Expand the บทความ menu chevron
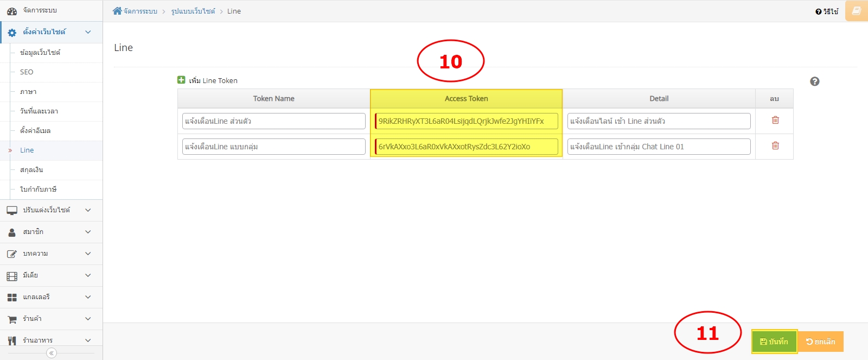Screen dimensions: 868x360 [88, 254]
